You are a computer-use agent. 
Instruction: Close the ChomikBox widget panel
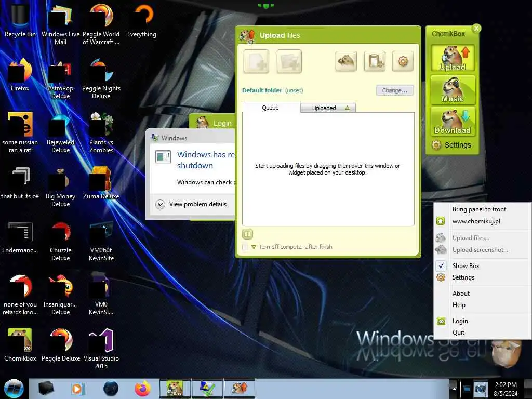(x=476, y=28)
